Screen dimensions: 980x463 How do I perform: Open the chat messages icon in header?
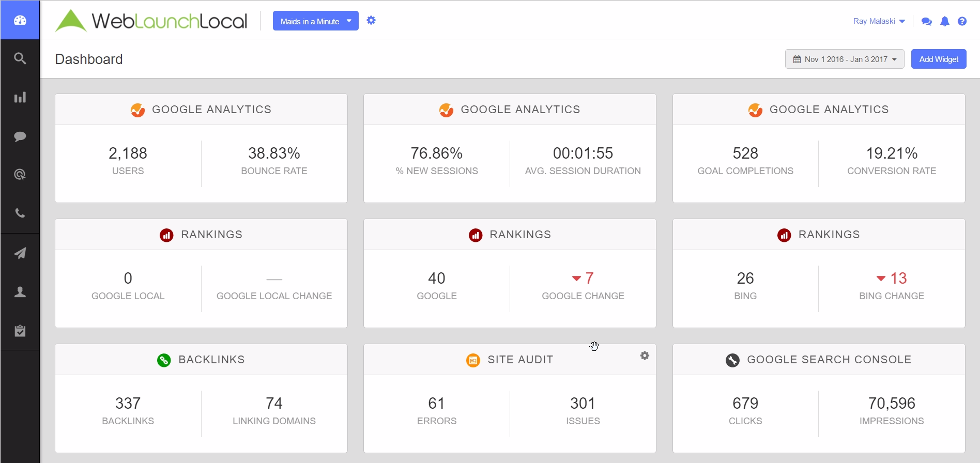coord(927,21)
